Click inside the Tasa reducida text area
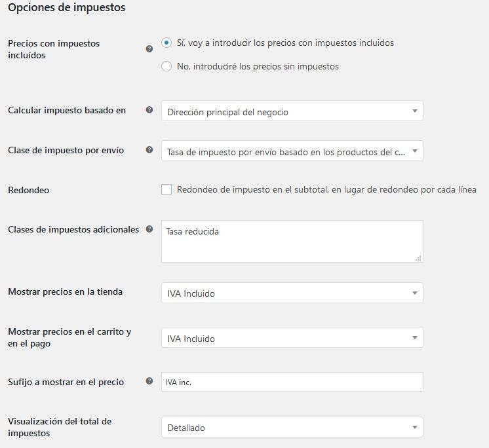 292,242
